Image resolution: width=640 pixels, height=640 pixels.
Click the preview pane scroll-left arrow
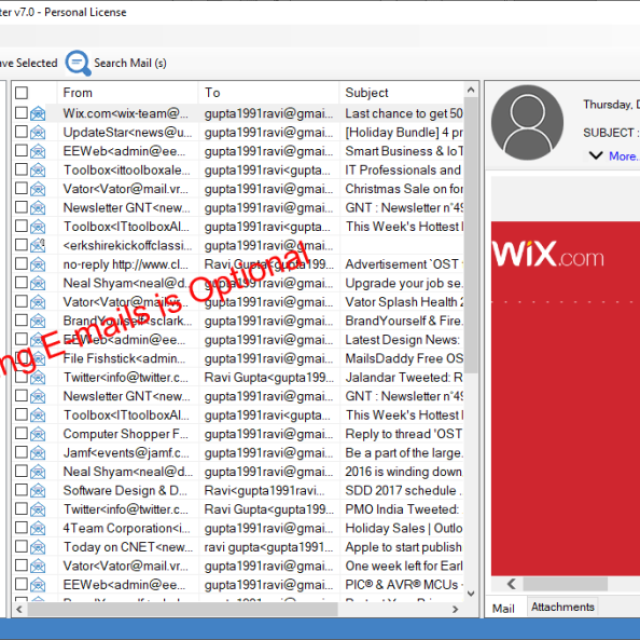click(511, 584)
